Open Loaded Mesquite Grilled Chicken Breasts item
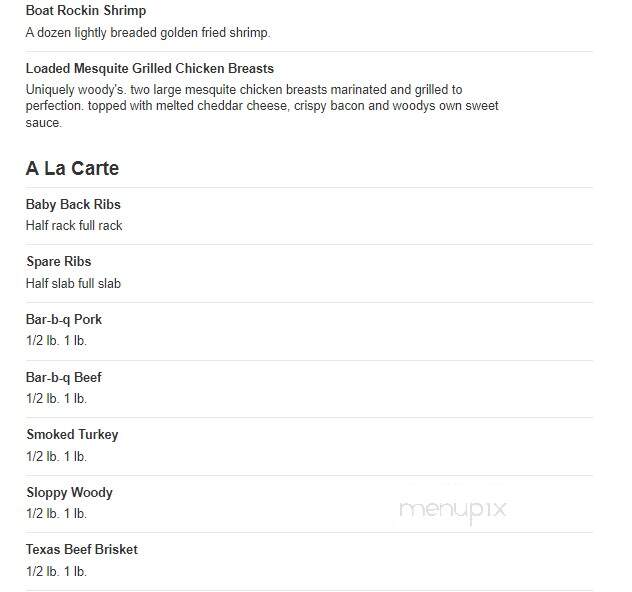 coord(150,69)
